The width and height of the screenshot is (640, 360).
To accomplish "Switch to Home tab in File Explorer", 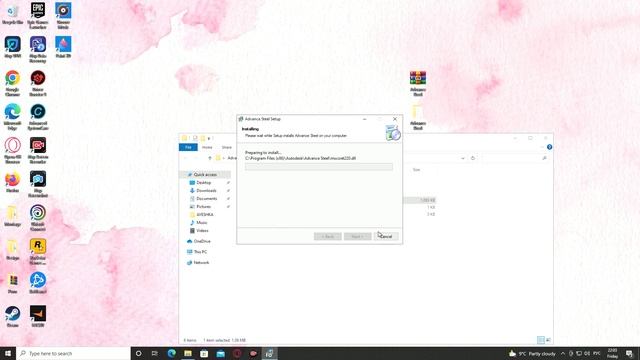I will tap(207, 147).
